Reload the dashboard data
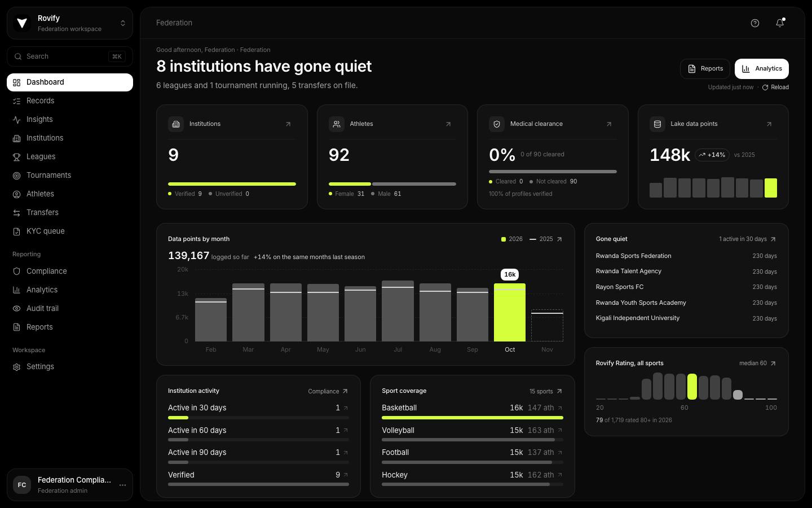Screen dimensions: 812x508 point(775,87)
